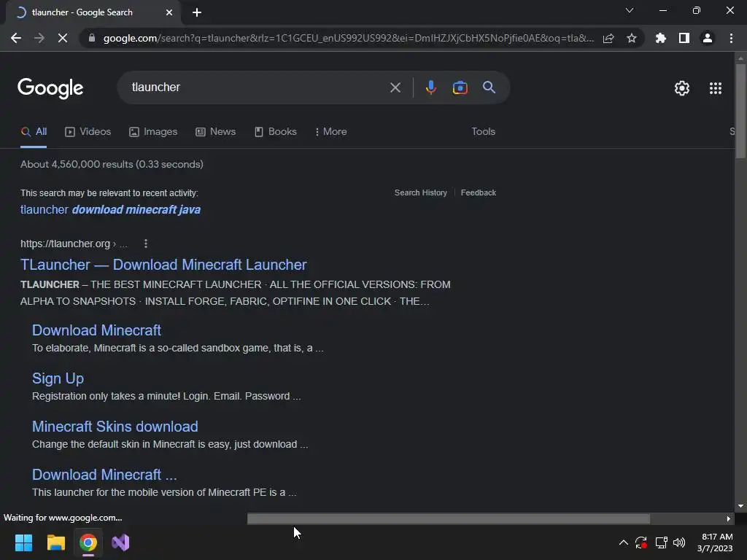Click into the tlauncher search field
Image resolution: width=747 pixels, height=560 pixels.
pos(258,87)
